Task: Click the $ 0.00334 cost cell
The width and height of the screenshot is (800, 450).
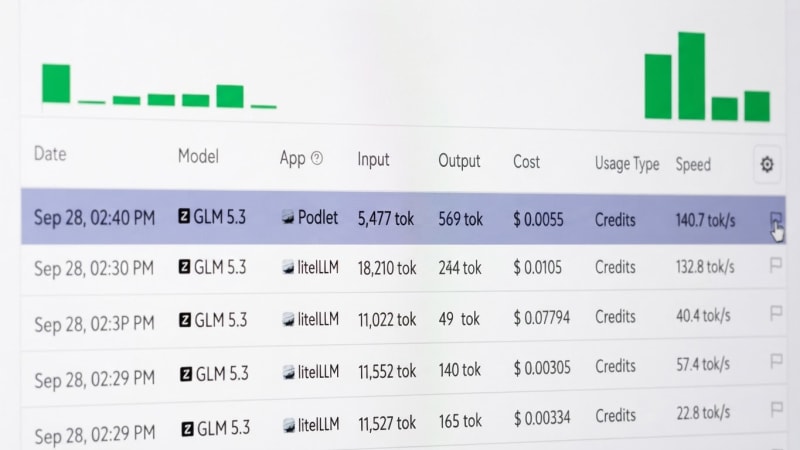Action: pyautogui.click(x=542, y=418)
